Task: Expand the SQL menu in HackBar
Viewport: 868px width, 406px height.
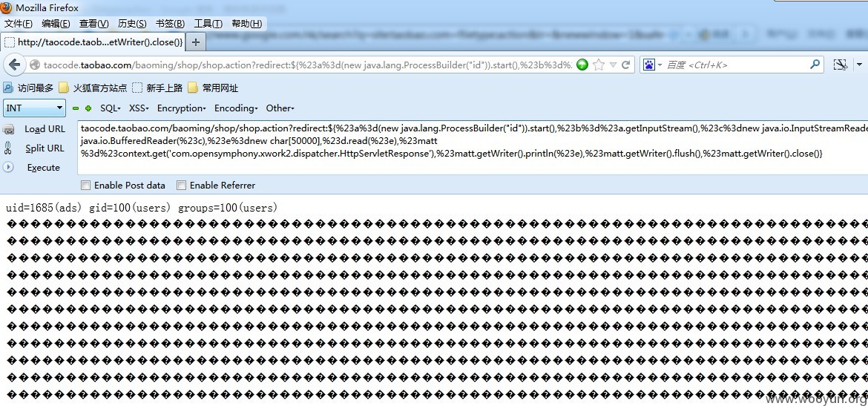Action: pyautogui.click(x=110, y=108)
